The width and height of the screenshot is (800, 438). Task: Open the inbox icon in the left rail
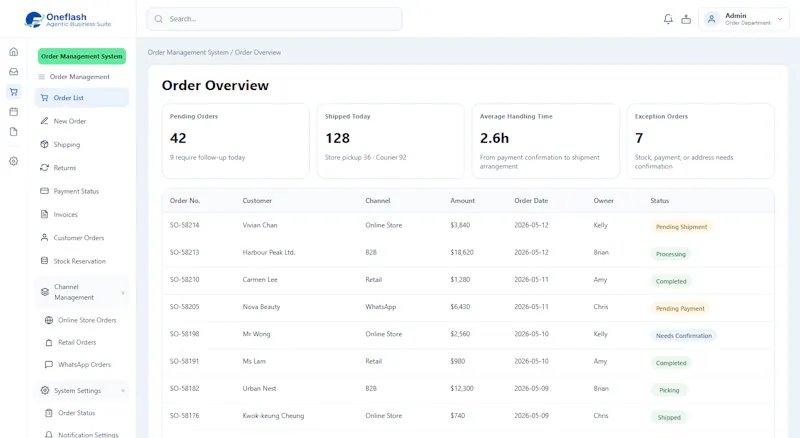(x=14, y=72)
